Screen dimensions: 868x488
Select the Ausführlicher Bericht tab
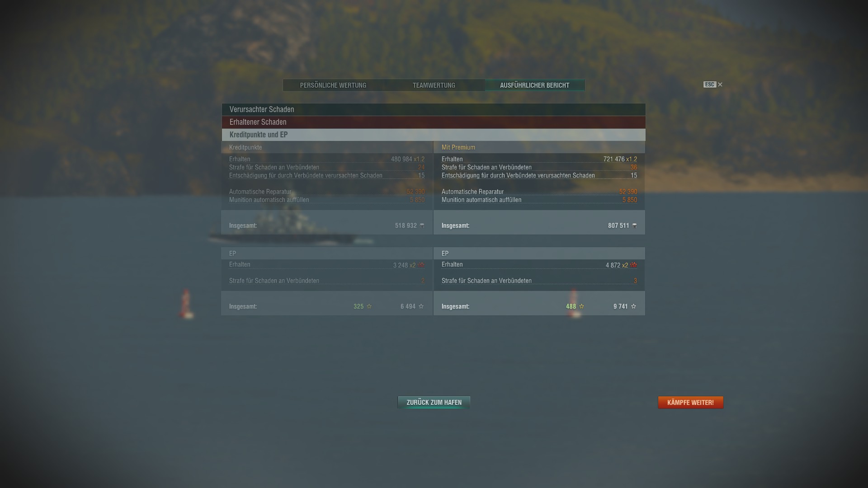tap(535, 85)
